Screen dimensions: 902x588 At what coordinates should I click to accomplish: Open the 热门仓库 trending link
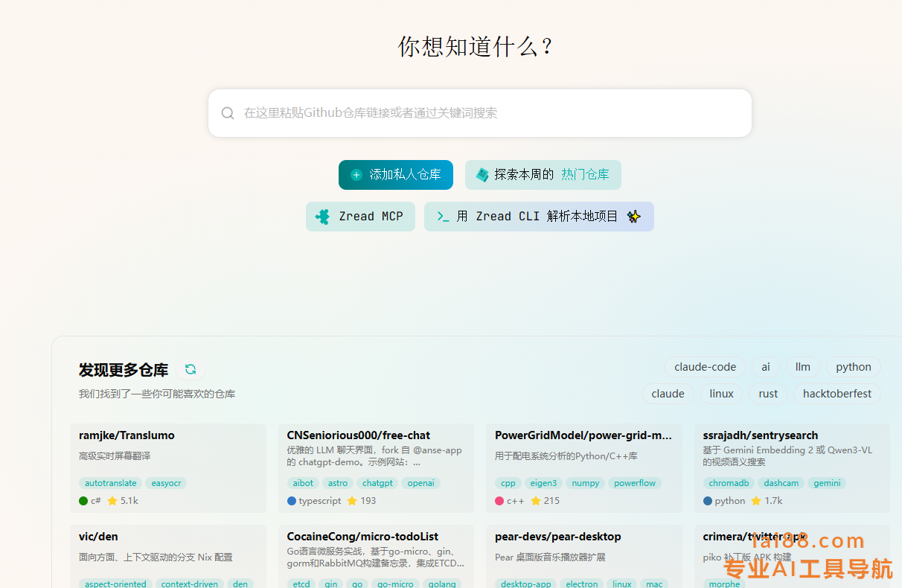pyautogui.click(x=585, y=175)
